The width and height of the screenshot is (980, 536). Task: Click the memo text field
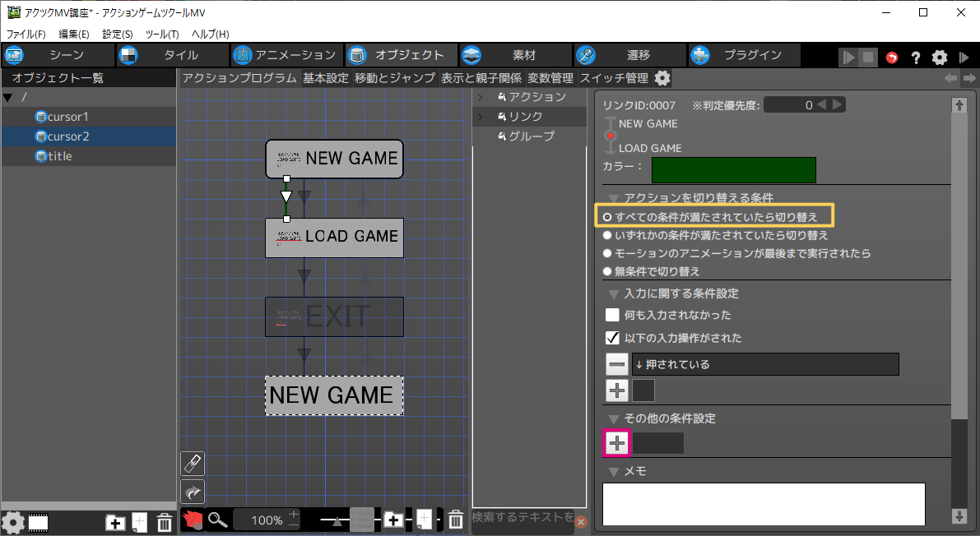click(763, 503)
